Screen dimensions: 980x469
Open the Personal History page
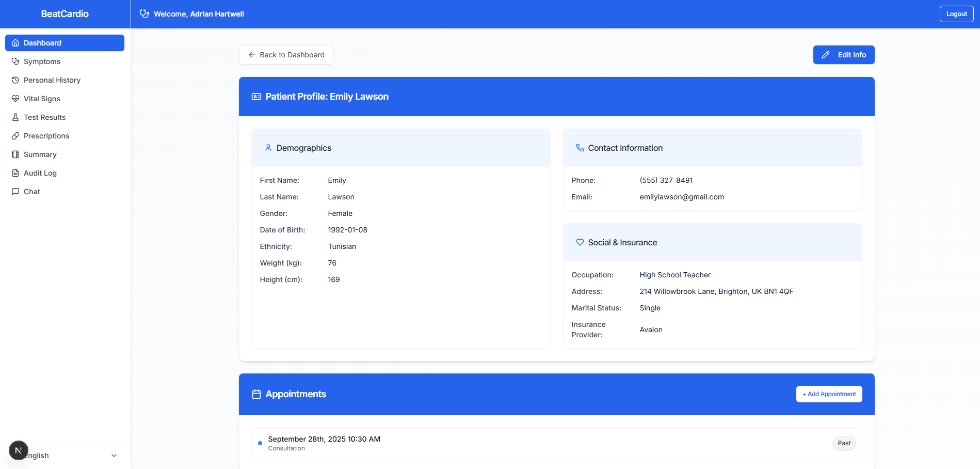pyautogui.click(x=52, y=80)
